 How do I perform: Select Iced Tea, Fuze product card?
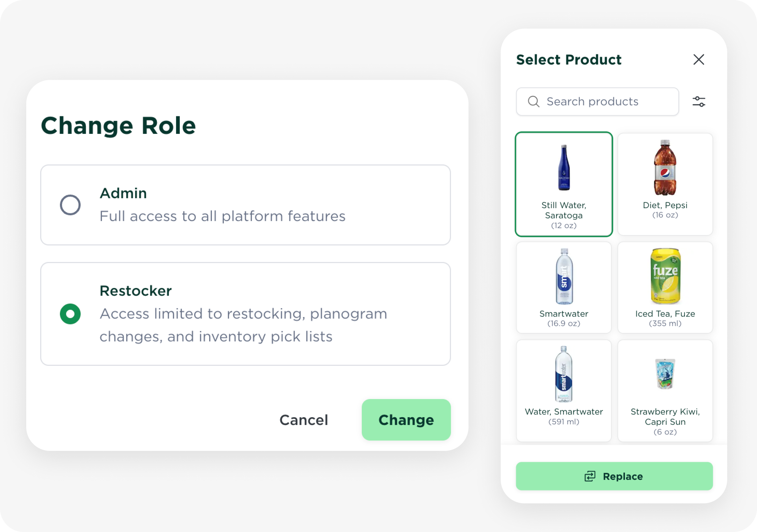click(x=665, y=287)
